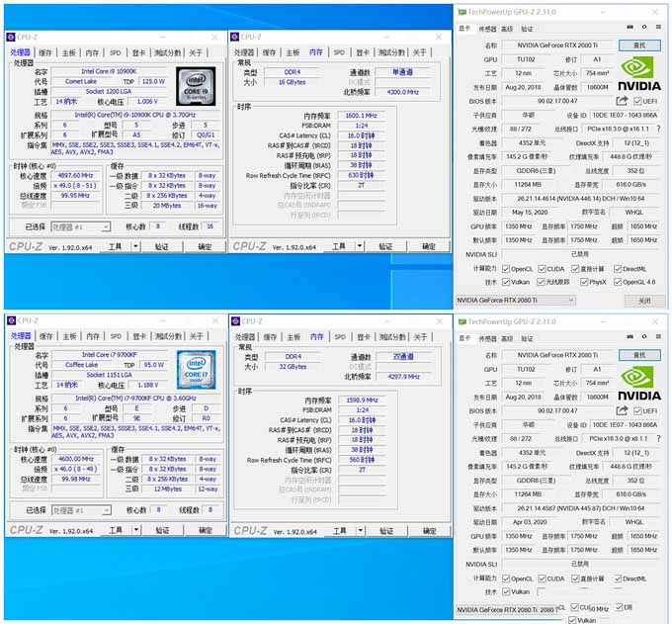Click the NVIDIA logo beneath the 查找 button
672x624 pixels.
click(639, 75)
